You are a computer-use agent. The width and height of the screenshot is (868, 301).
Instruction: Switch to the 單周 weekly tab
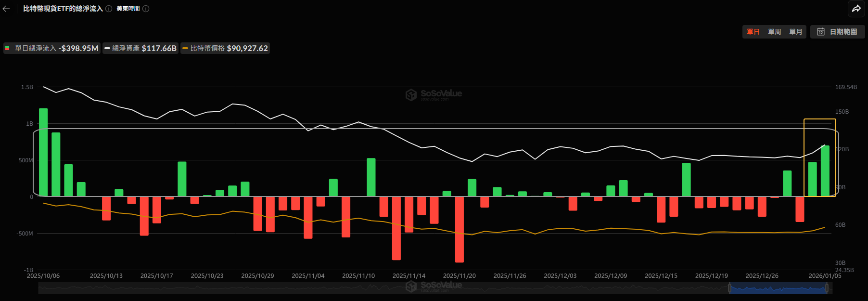click(774, 32)
